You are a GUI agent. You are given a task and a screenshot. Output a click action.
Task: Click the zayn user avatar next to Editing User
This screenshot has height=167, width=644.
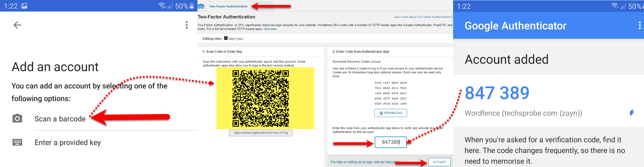(x=226, y=38)
